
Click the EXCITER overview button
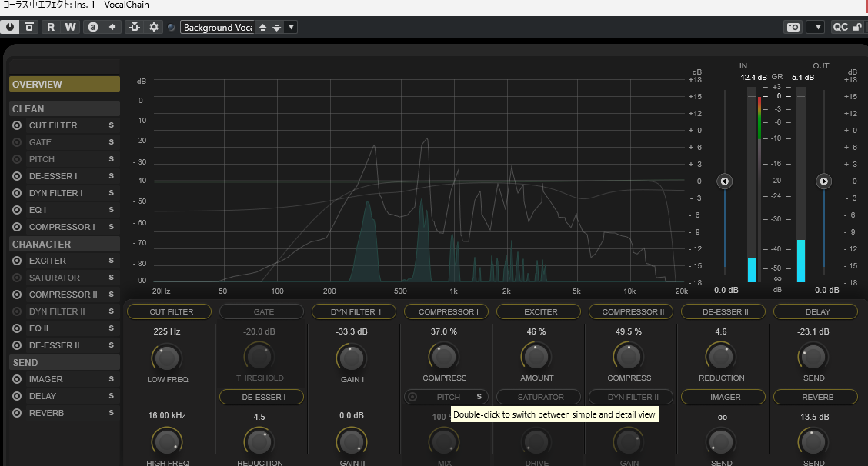click(539, 311)
